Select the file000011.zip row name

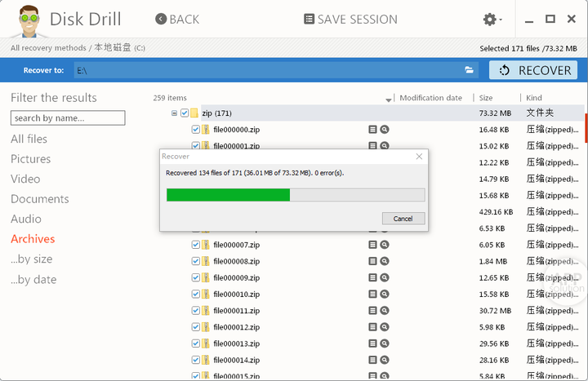[237, 311]
